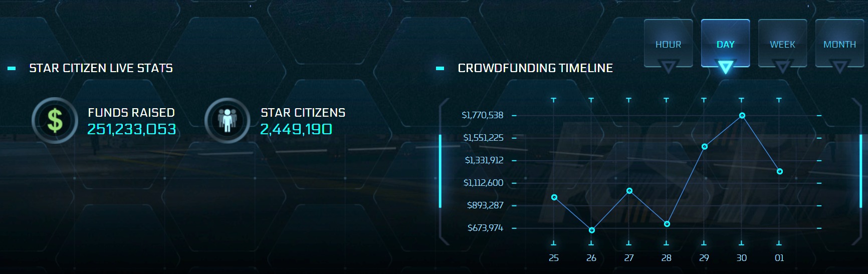The height and width of the screenshot is (274, 868).
Task: Click the data point for day 01
Action: (x=780, y=171)
